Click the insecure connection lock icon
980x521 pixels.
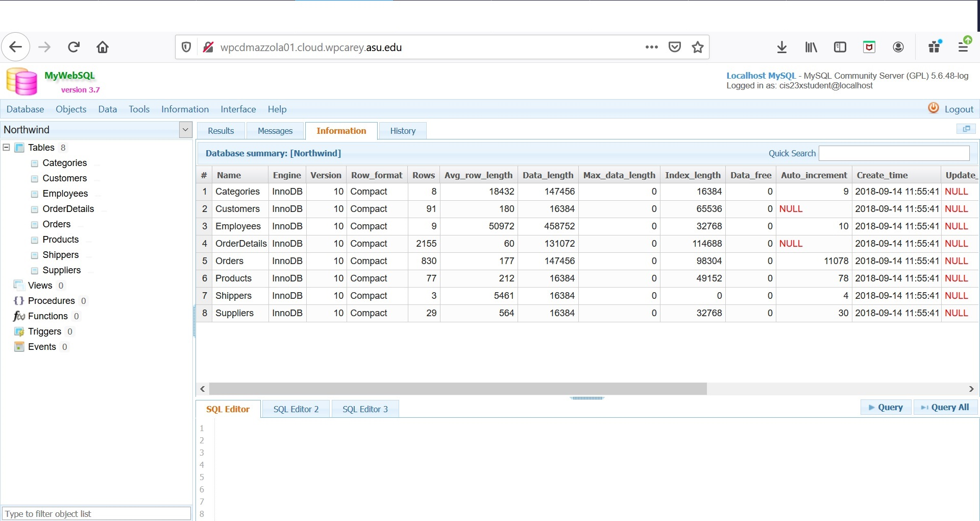coord(208,48)
